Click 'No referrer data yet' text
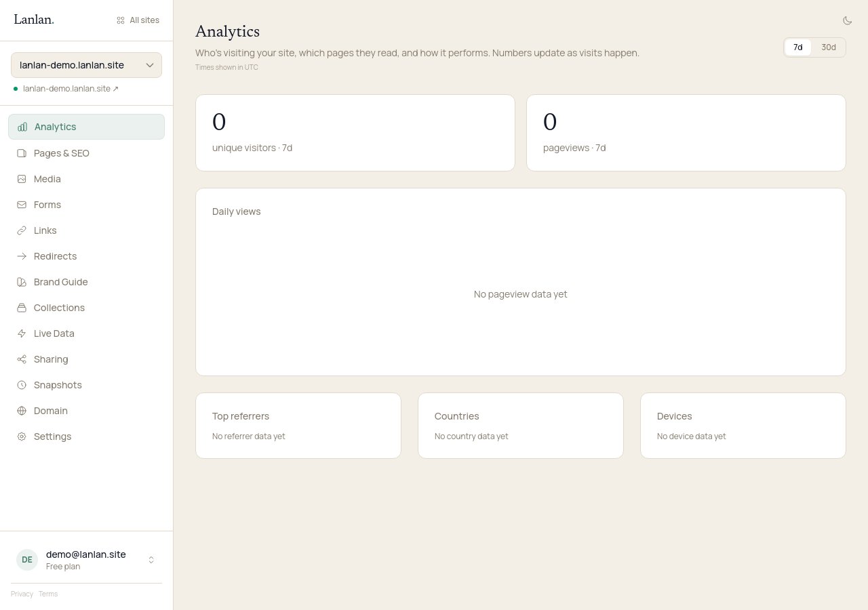The image size is (868, 610). (249, 436)
